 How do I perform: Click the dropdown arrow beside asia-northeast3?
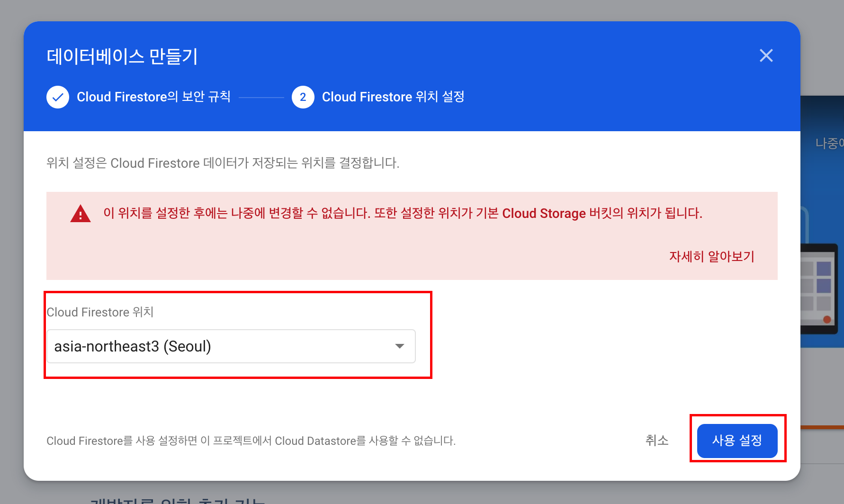tap(400, 346)
